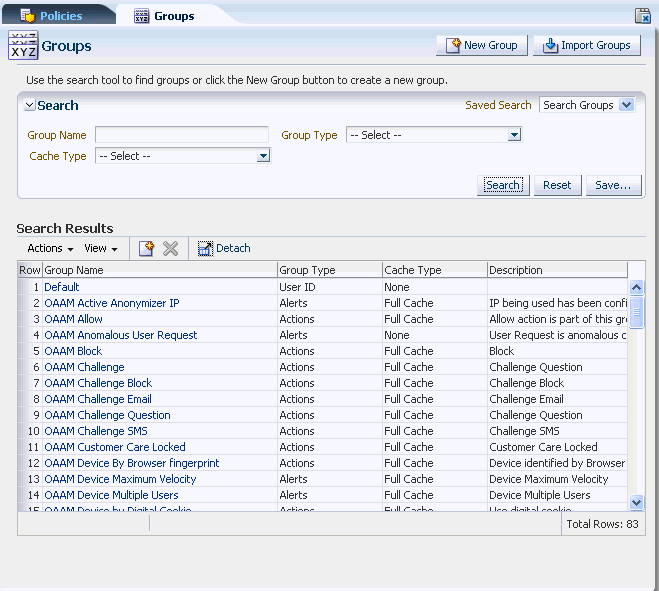The height and width of the screenshot is (591, 659).
Task: Open the OAAM Challenge group link
Action: [x=84, y=367]
